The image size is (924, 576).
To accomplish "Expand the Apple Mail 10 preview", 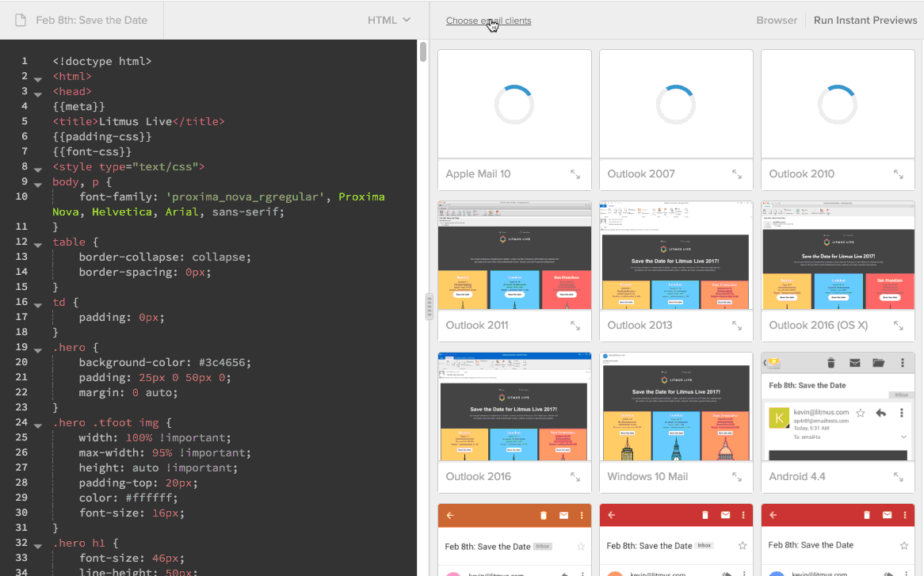I will 575,174.
